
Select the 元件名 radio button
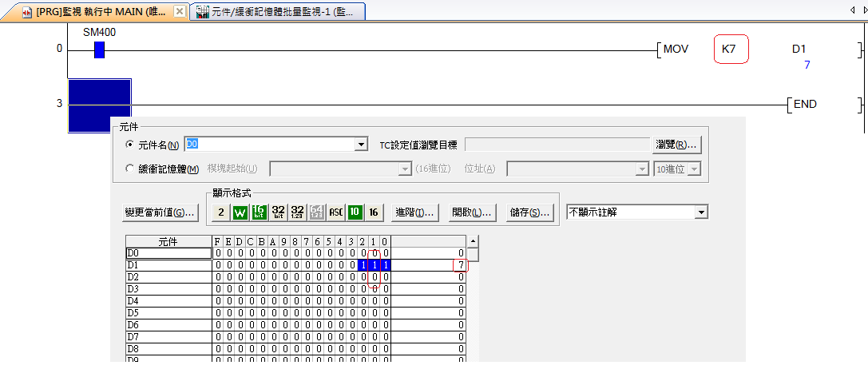point(131,145)
